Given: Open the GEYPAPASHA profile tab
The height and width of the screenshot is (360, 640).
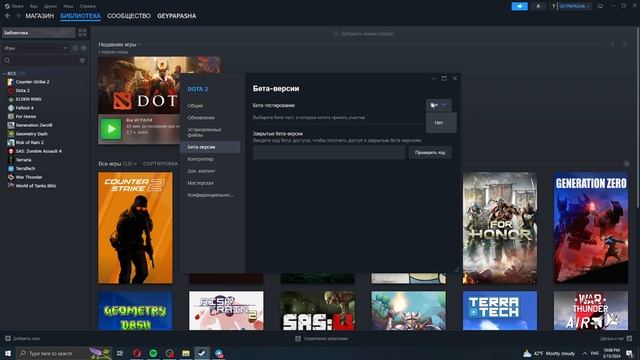Looking at the screenshot, I should pos(176,16).
